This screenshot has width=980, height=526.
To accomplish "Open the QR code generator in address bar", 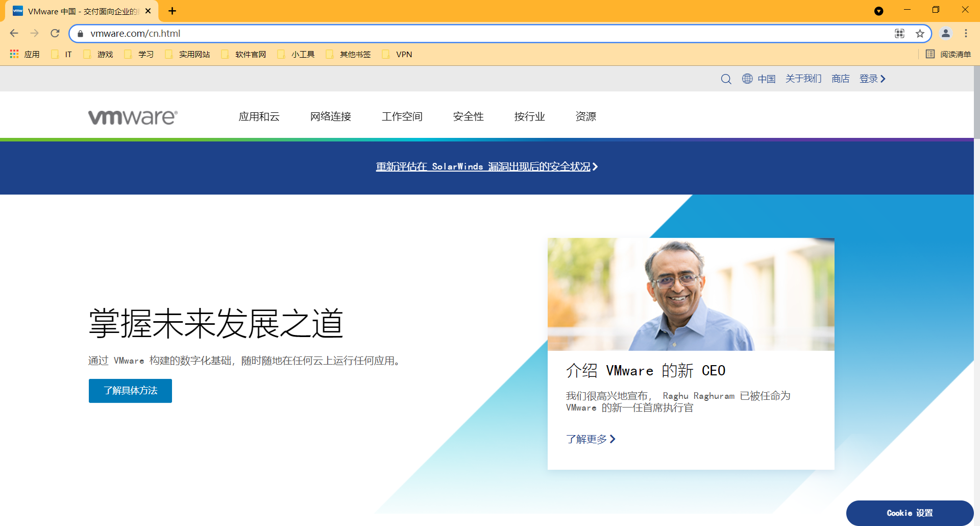I will tap(899, 33).
